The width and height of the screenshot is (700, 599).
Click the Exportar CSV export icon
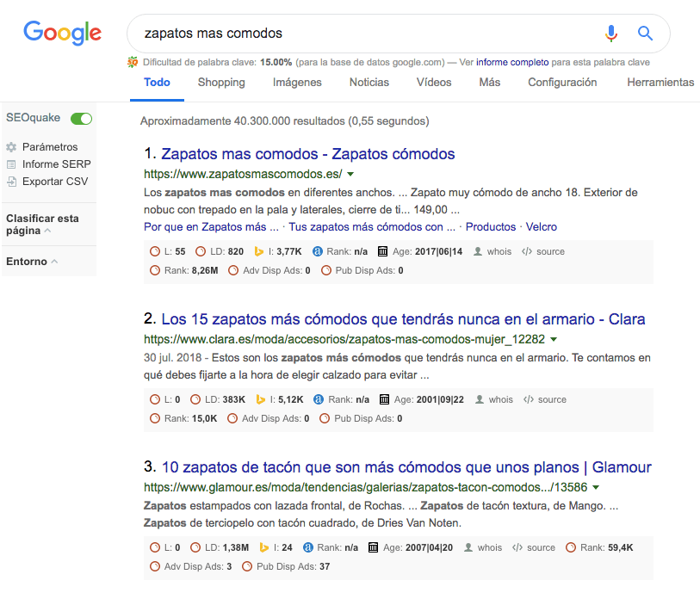(x=11, y=182)
